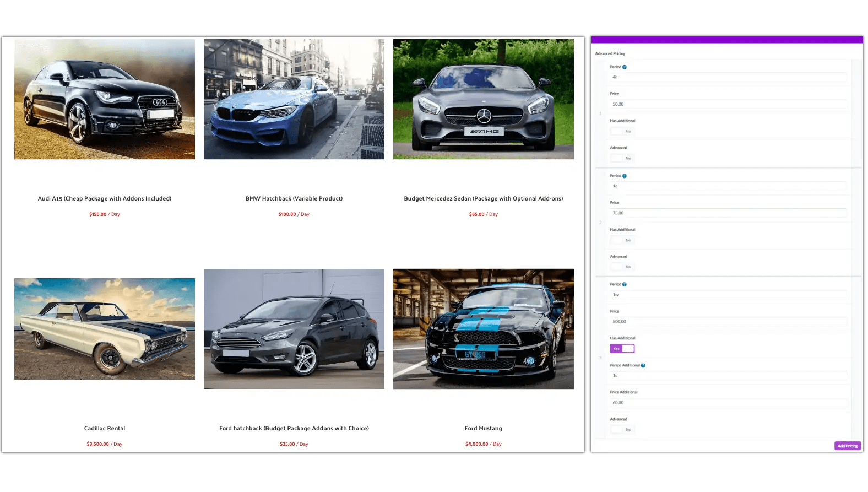Screen dimensions: 868x492
Task: Click the $25.00 / Day price
Action: tap(294, 444)
